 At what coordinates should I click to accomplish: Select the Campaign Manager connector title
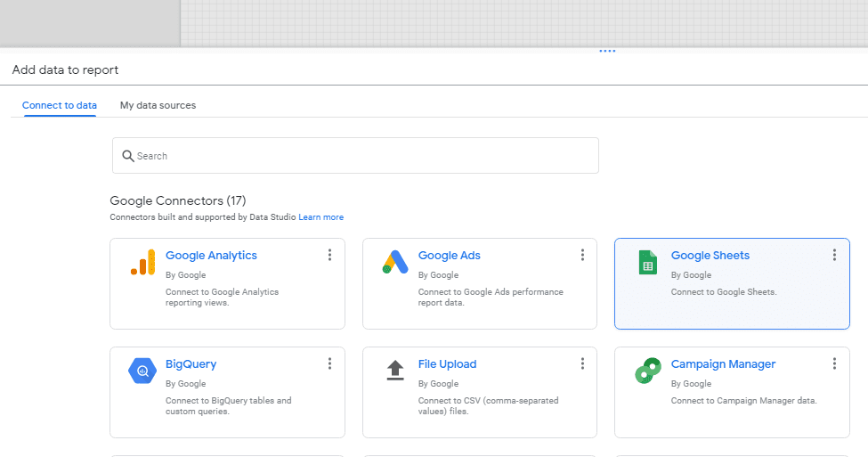pyautogui.click(x=723, y=364)
